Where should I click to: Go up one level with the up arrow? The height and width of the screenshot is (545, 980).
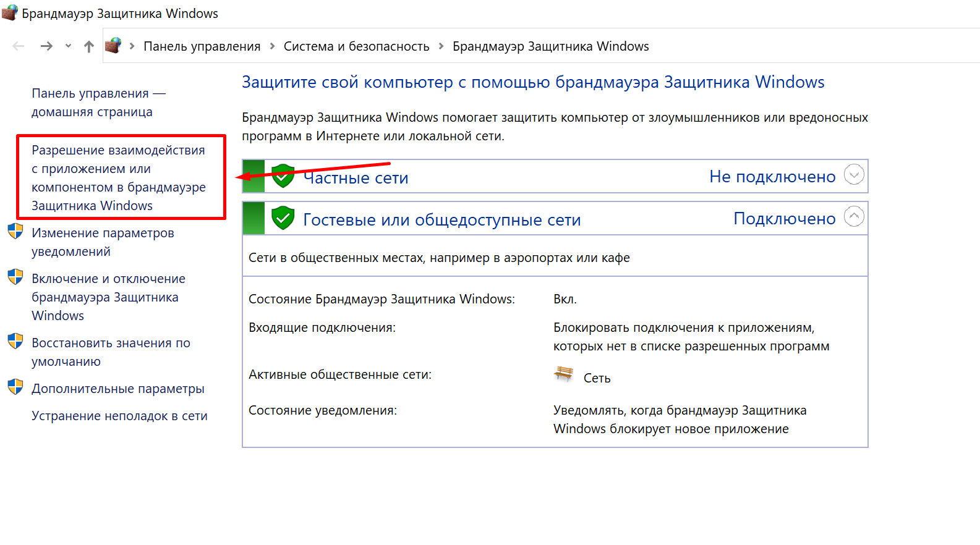(89, 46)
